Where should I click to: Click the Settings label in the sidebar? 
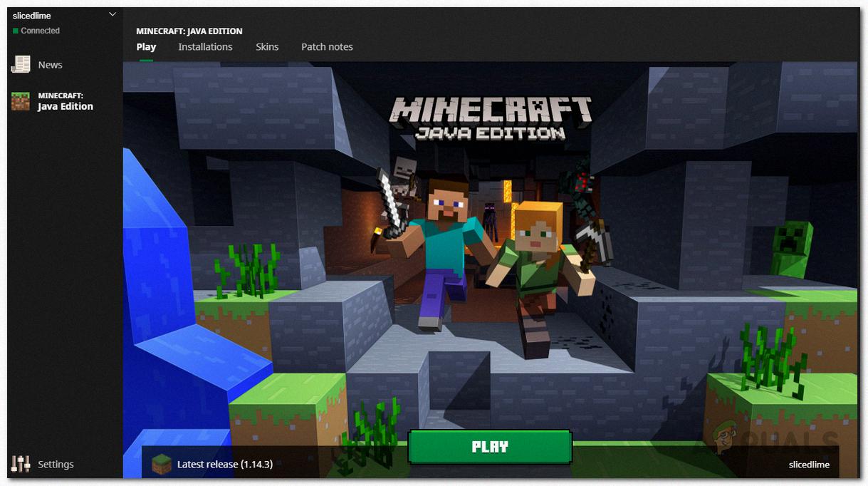[56, 465]
